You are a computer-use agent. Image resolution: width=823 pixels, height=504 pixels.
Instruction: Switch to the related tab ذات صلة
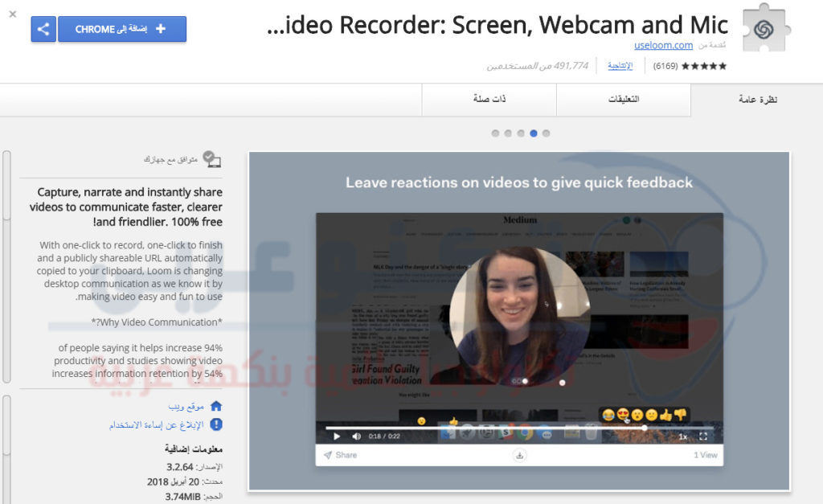[489, 99]
